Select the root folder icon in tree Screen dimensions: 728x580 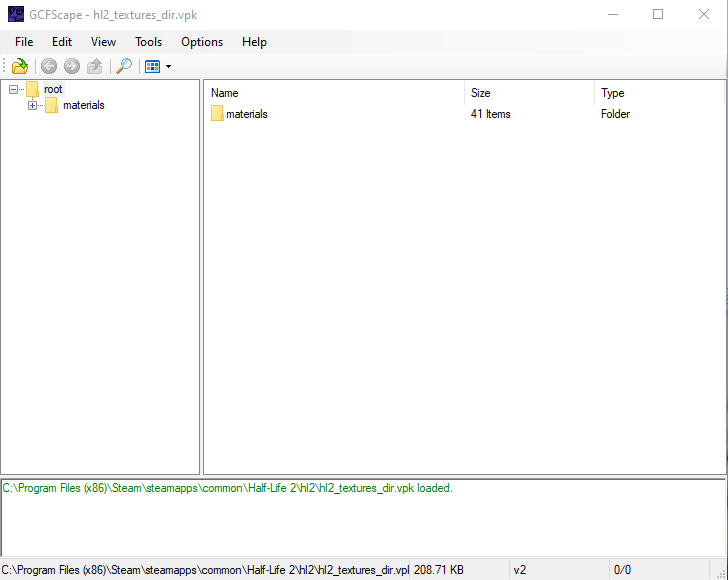32,89
